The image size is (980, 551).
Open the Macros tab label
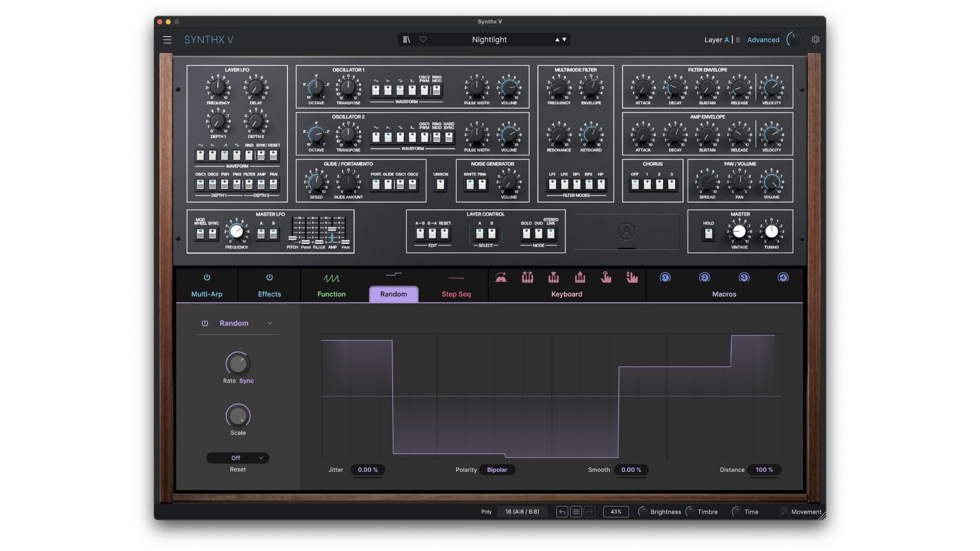[724, 294]
